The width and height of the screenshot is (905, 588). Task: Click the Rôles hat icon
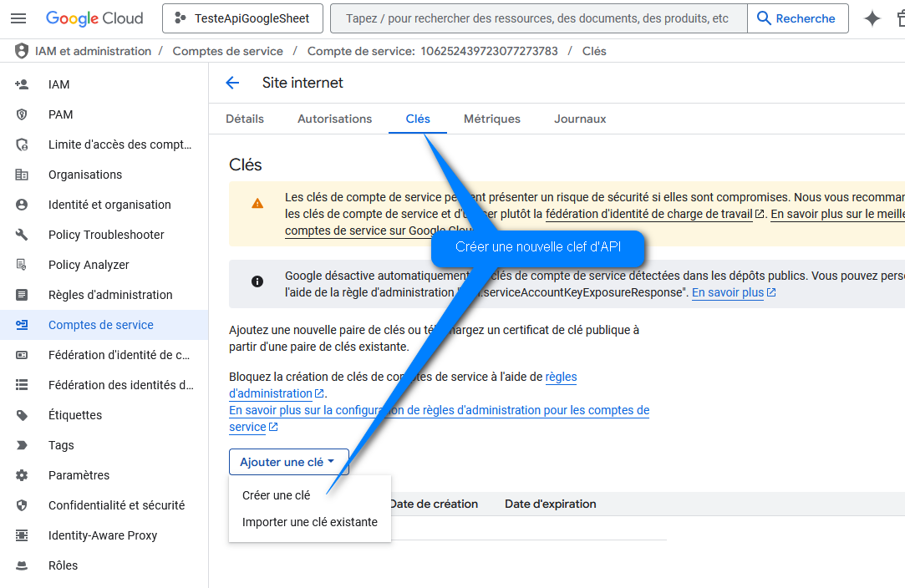22,565
